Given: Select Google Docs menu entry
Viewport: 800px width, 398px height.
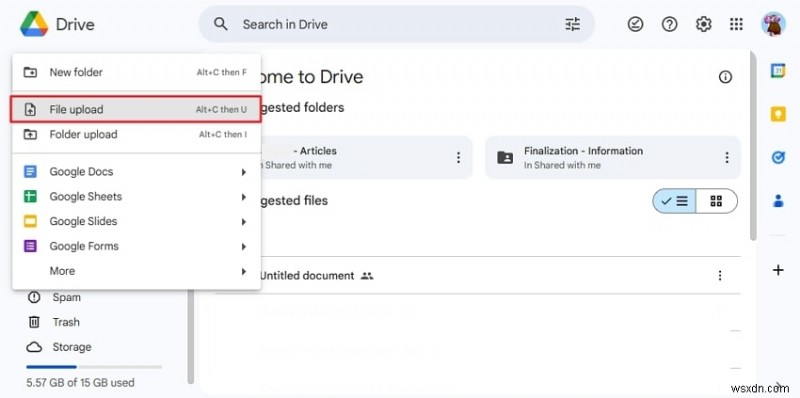Looking at the screenshot, I should pos(136,172).
